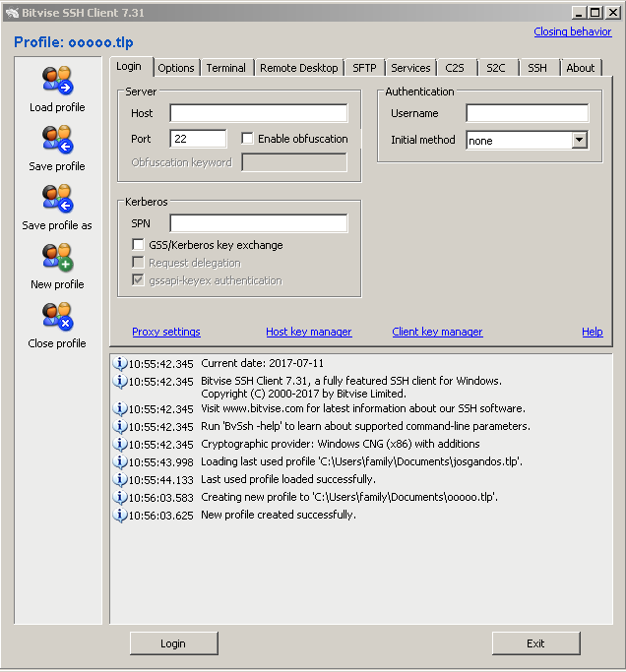
Task: Click info icon beside 'Loading last used profile' entry
Action: pyautogui.click(x=120, y=461)
